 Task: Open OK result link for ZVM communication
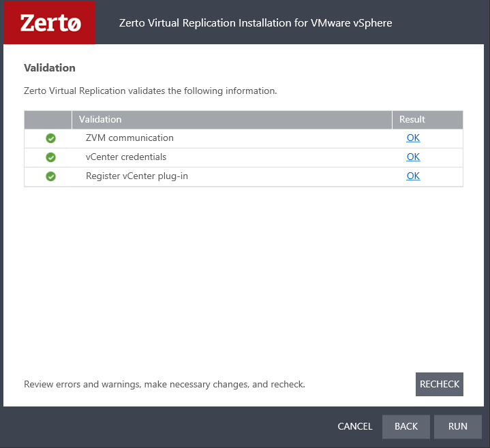coord(413,138)
